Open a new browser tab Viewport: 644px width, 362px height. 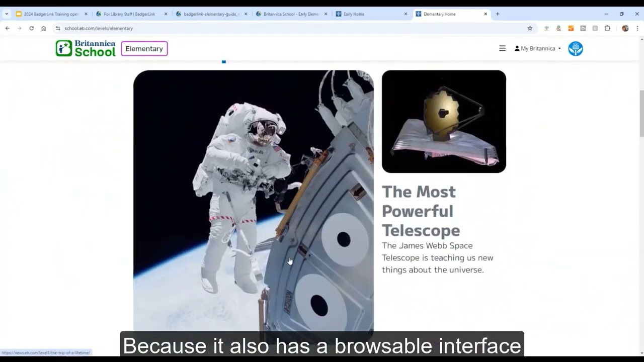click(x=498, y=14)
